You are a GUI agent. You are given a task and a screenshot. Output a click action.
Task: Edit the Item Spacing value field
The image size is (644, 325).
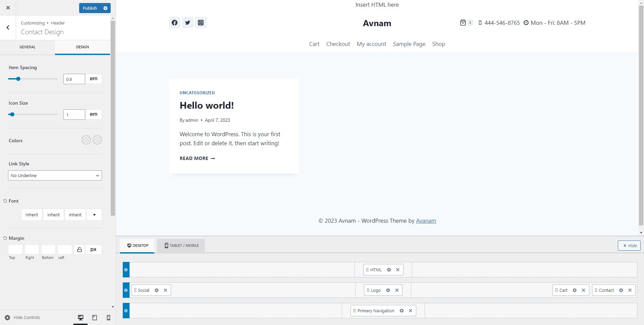click(x=74, y=79)
